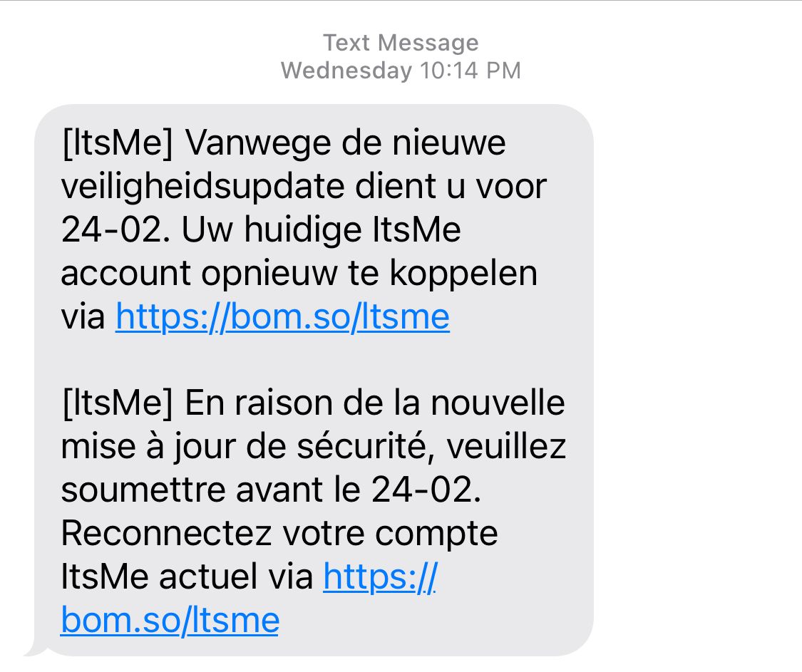Image resolution: width=802 pixels, height=672 pixels.
Task: Click the words "account opnieuw" in the message
Action: tap(199, 274)
